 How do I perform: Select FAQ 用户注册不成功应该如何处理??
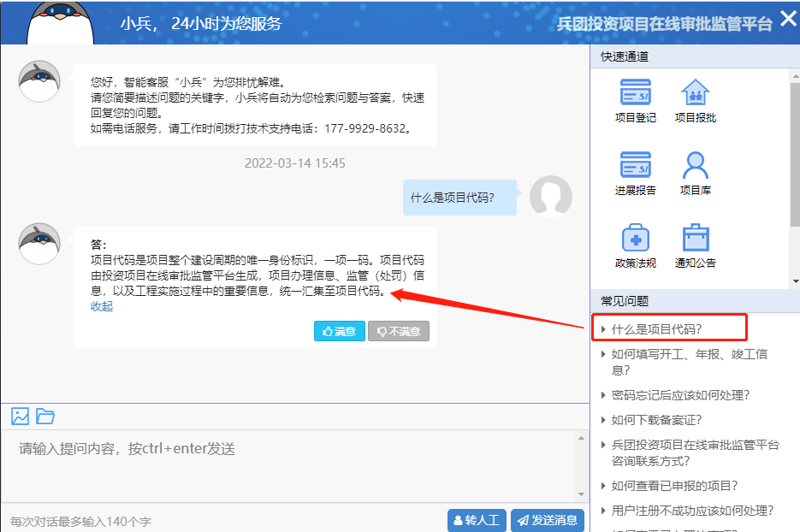pos(692,511)
